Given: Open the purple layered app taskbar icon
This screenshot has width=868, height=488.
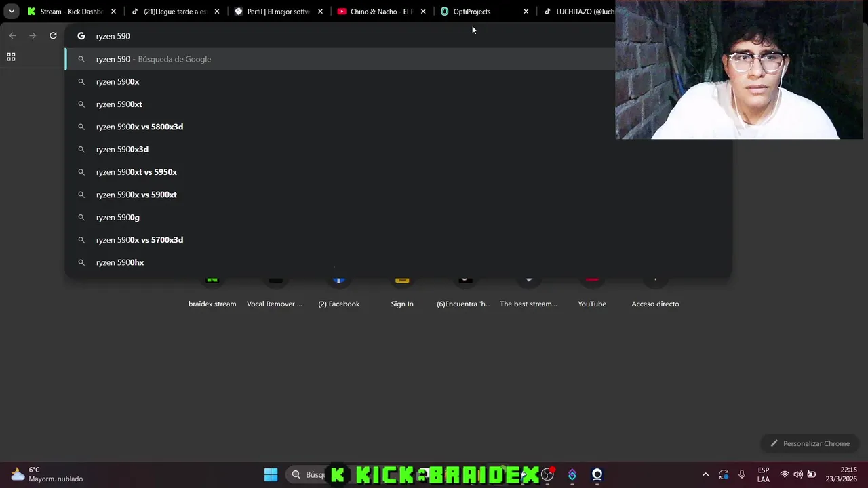Looking at the screenshot, I should (572, 474).
